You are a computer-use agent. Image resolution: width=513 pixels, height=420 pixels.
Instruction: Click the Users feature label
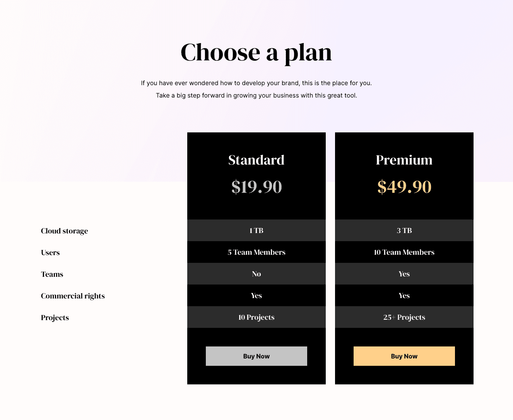(x=50, y=252)
